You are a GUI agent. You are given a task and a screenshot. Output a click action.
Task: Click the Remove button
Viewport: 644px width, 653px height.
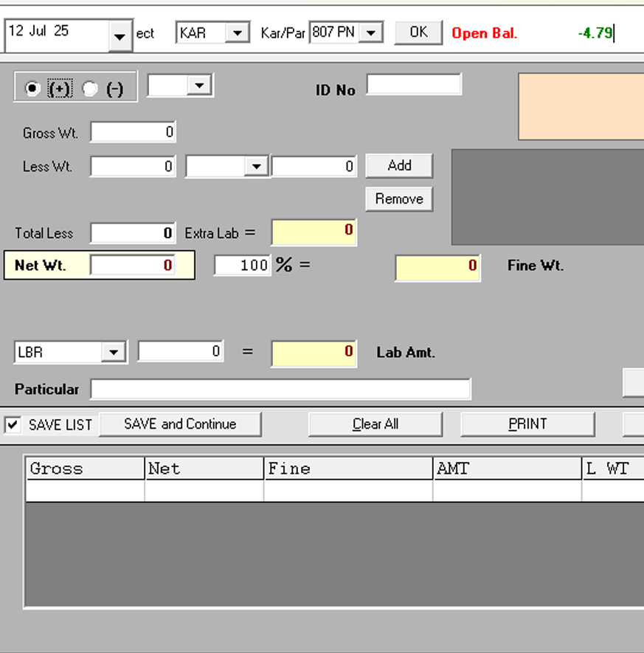pyautogui.click(x=399, y=199)
